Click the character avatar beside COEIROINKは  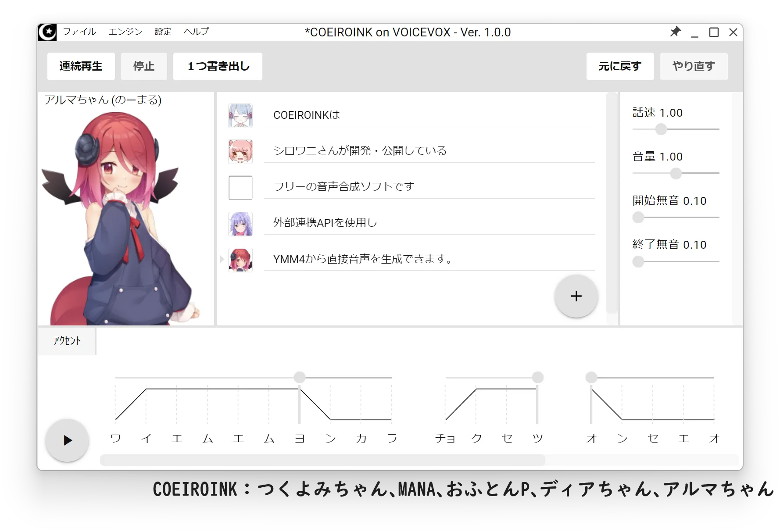click(x=240, y=115)
